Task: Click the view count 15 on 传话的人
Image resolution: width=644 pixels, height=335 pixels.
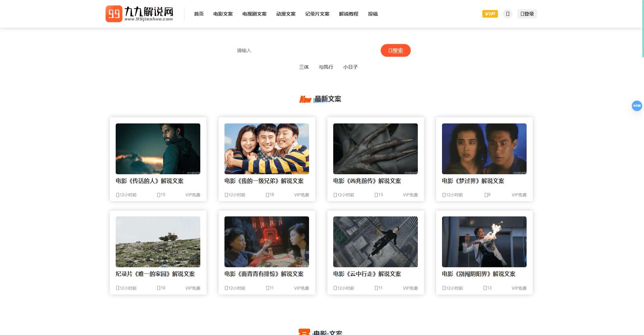Action: pyautogui.click(x=161, y=195)
